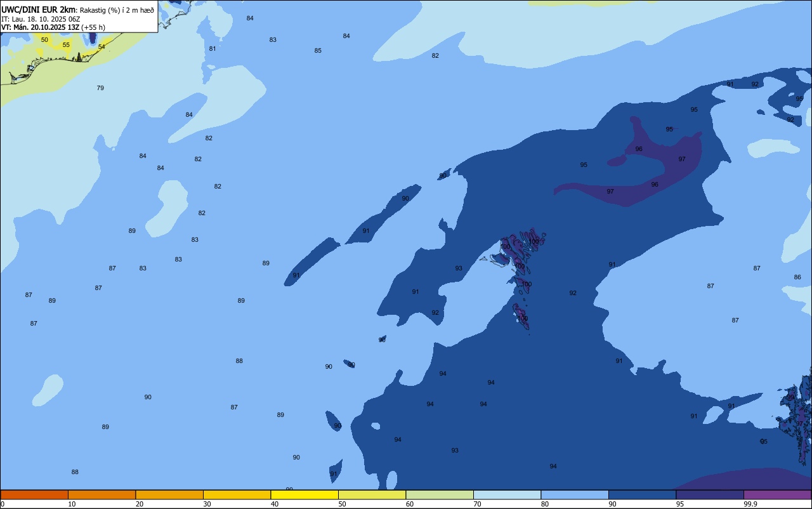This screenshot has width=812, height=509.
Task: Click the "IT: Lau. 18. 10. 2025 06Z" line
Action: click(39, 19)
